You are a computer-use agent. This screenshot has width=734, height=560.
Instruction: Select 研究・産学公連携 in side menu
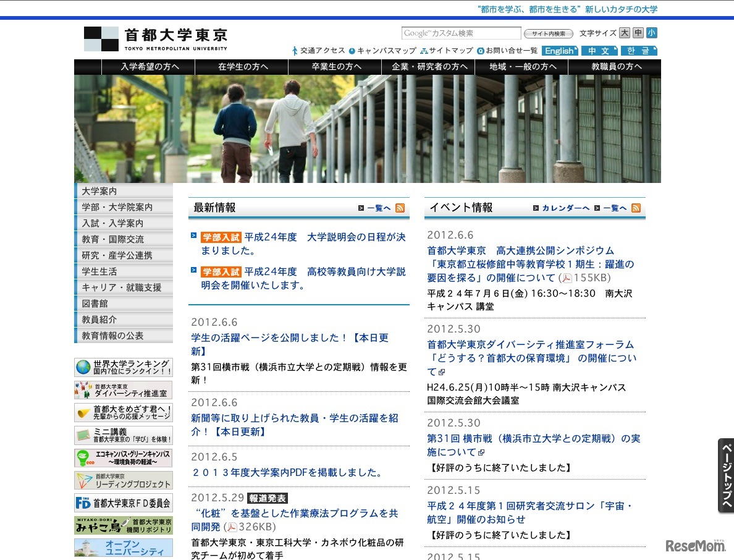coord(124,255)
